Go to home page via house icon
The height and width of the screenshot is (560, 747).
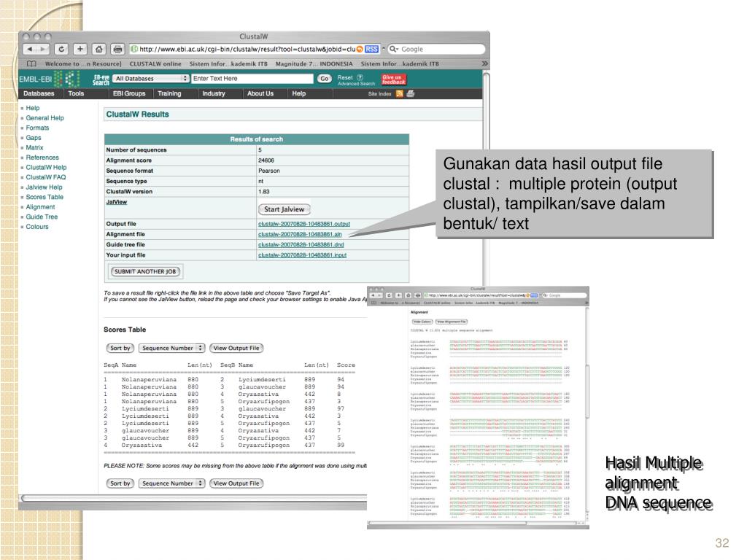pyautogui.click(x=98, y=49)
